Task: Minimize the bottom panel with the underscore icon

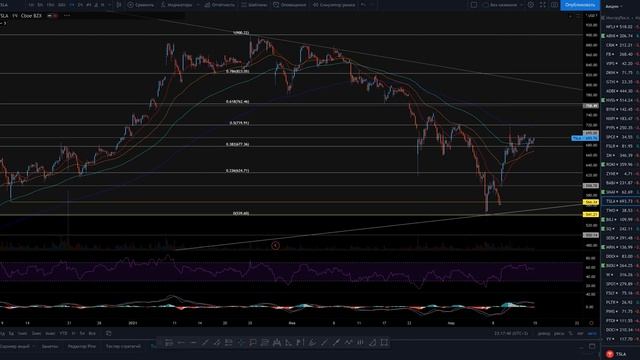Action: [x=581, y=347]
